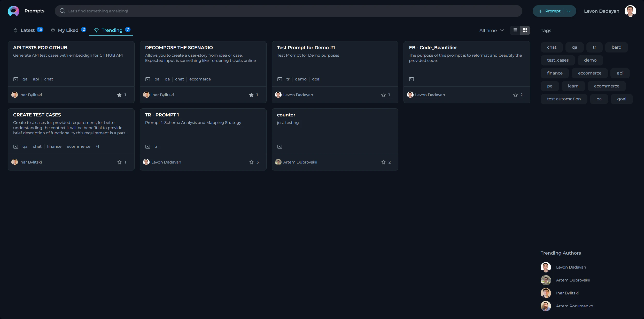Image resolution: width=644 pixels, height=319 pixels.
Task: Click Artem Dubrovskii's avatar under Trending Authors
Action: [x=546, y=280]
